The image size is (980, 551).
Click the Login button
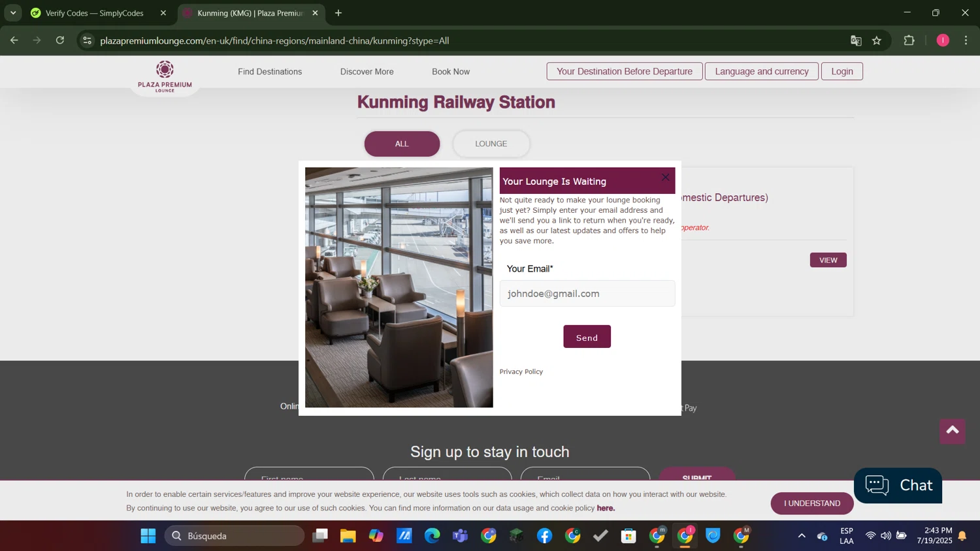pos(842,71)
